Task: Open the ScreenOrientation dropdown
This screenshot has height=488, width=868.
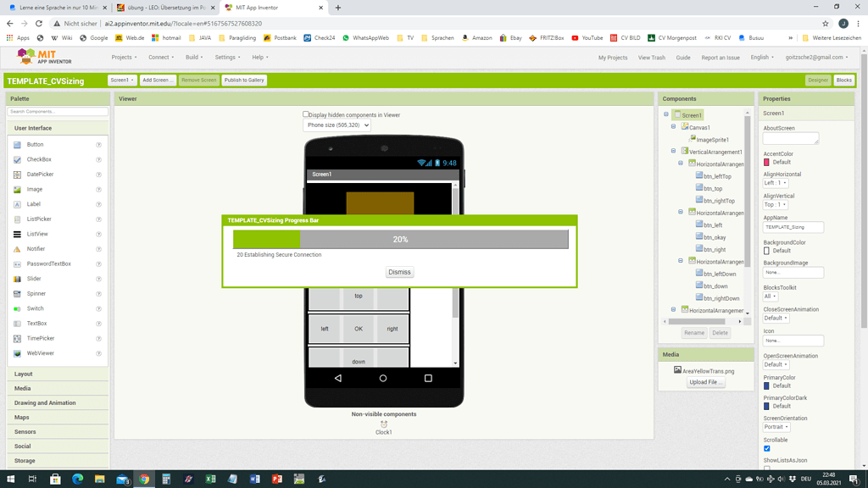Action: [x=777, y=427]
